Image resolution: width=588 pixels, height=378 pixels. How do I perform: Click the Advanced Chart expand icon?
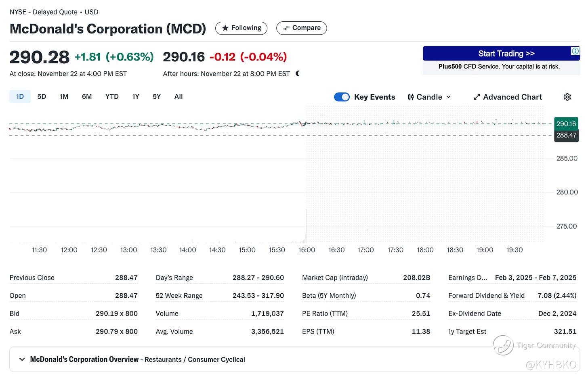[x=477, y=97]
